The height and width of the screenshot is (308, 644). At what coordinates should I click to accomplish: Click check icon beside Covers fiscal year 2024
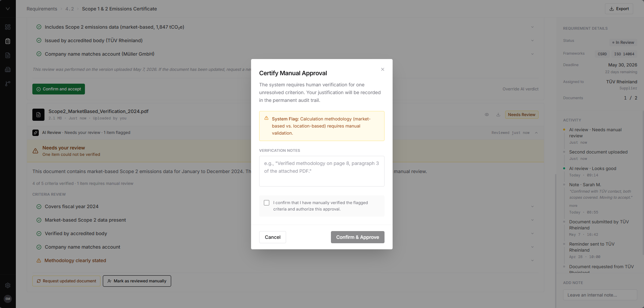(x=39, y=206)
